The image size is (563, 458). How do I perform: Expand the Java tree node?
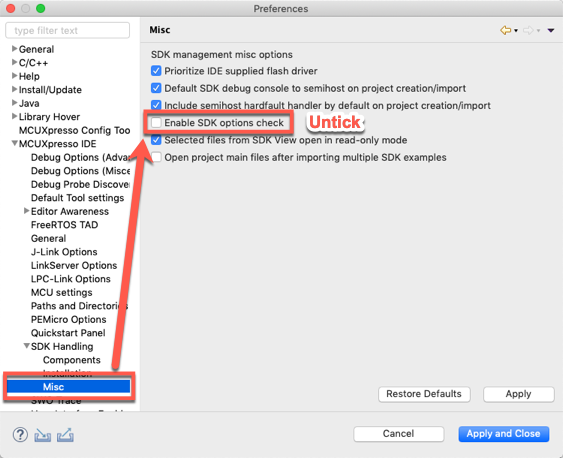(14, 103)
